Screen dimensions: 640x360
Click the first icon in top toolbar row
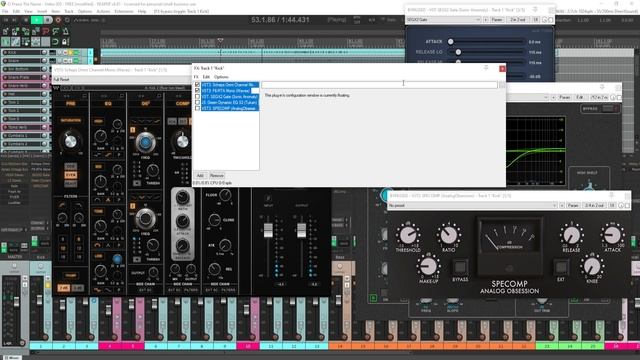click(6, 31)
